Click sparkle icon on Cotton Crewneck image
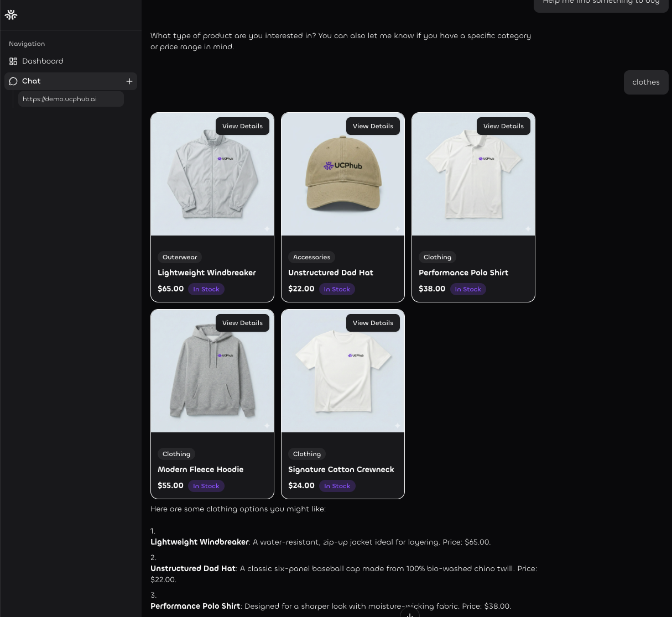 pos(397,425)
